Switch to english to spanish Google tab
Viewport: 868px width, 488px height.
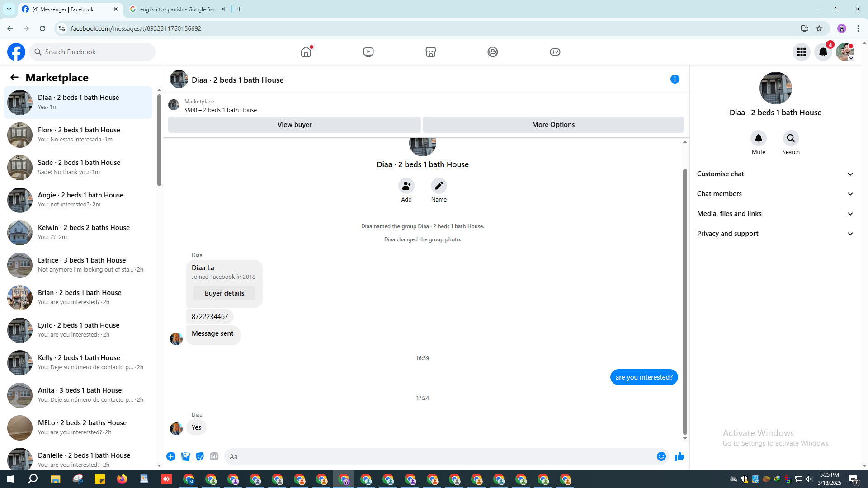tap(177, 9)
